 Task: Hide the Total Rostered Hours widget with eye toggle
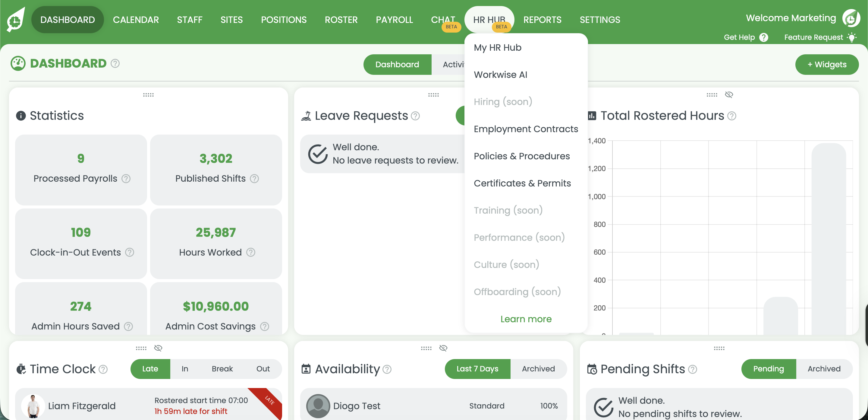click(729, 95)
